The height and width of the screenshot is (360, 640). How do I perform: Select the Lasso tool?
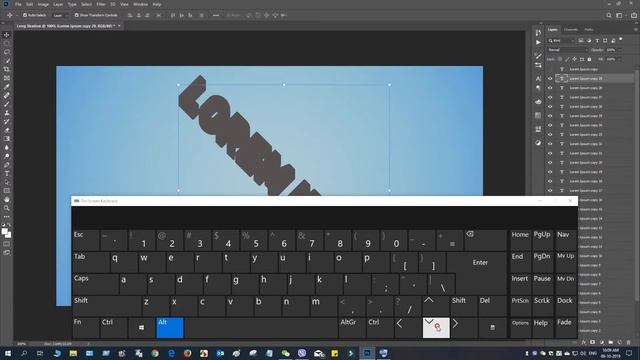[7, 52]
